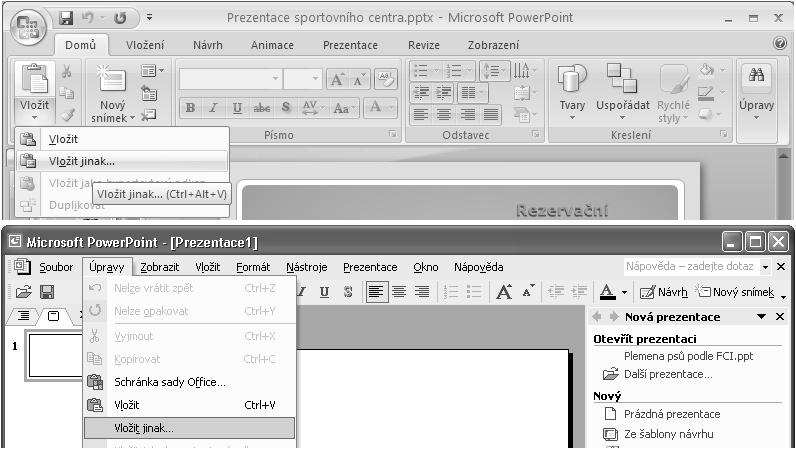This screenshot has width=796, height=449.
Task: Switch to the Animace ribbon tab
Action: [272, 45]
